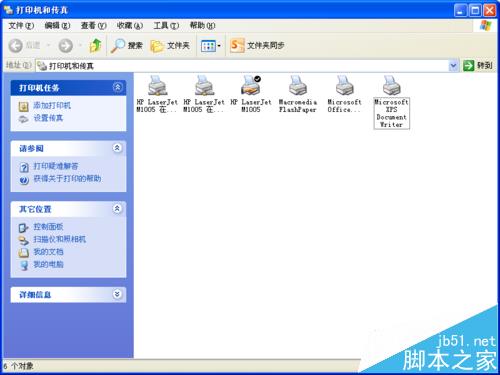
Task: Open the 工具(T) menu
Action: pos(166,25)
